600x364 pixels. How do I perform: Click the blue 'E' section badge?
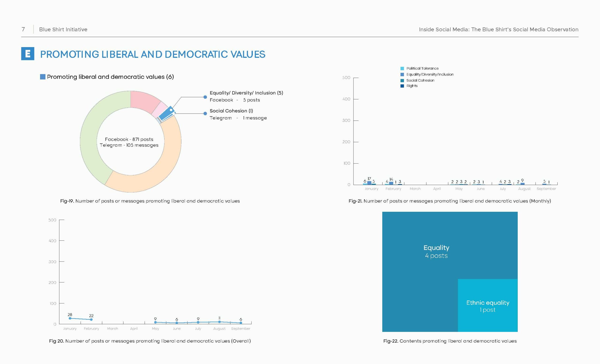(x=27, y=54)
